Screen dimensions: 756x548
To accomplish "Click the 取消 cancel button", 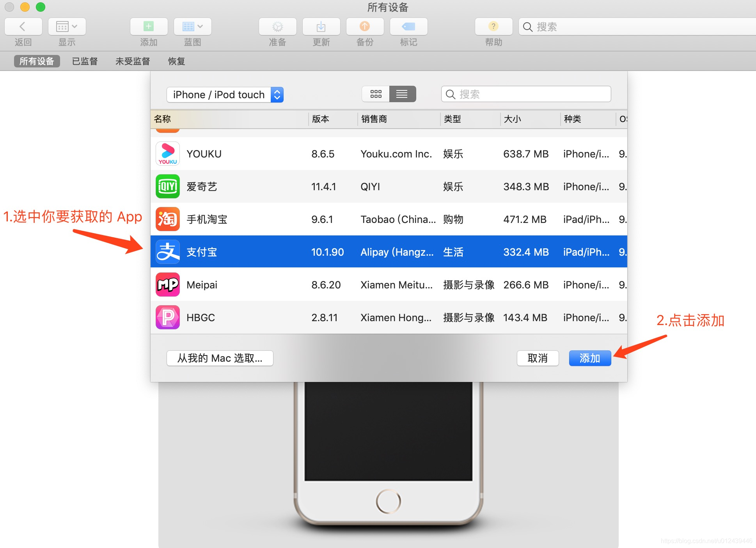I will (x=538, y=358).
